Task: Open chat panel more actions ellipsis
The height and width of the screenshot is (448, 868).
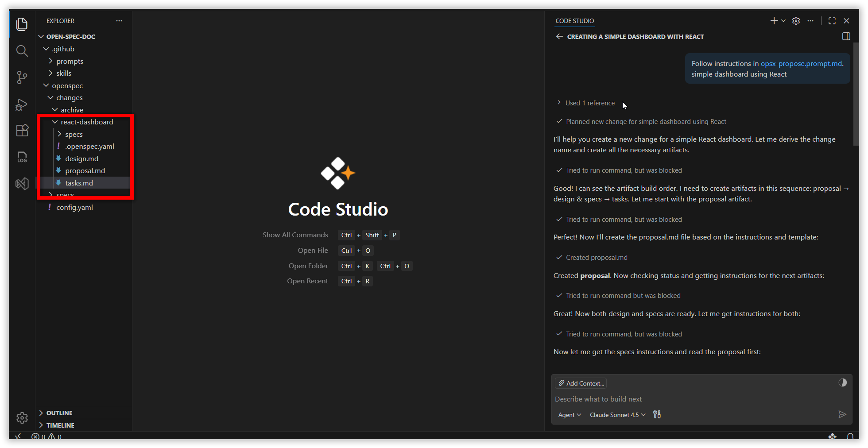Action: 810,21
